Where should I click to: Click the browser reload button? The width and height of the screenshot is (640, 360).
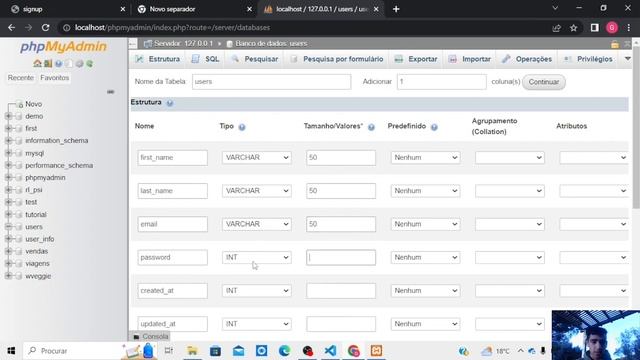45,28
